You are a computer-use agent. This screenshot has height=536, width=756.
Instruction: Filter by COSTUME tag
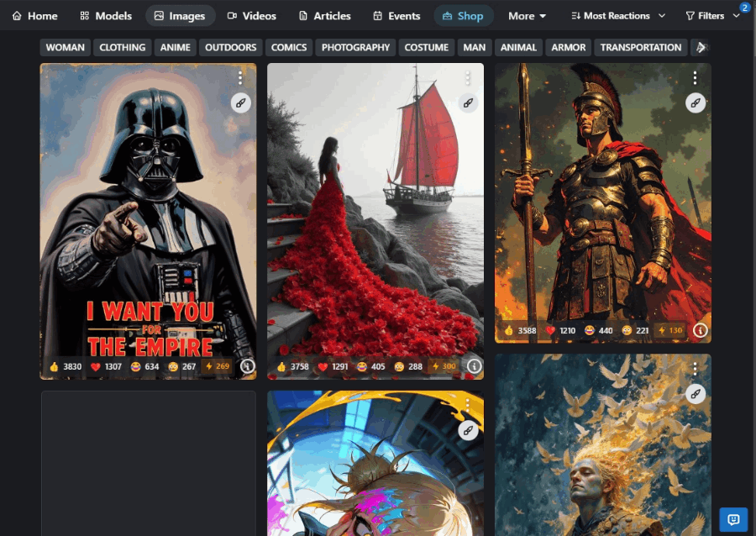[x=426, y=47]
